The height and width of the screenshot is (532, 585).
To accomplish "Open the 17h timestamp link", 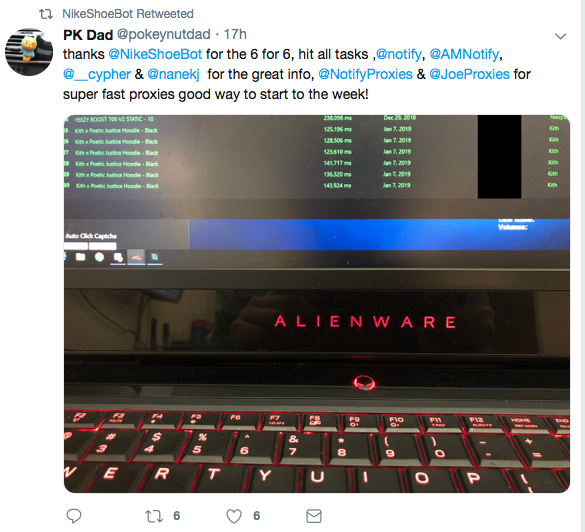I will point(235,34).
